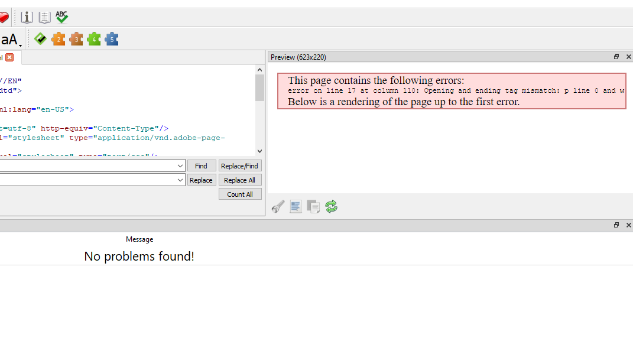Click the Count All button
633x364 pixels.
(240, 194)
